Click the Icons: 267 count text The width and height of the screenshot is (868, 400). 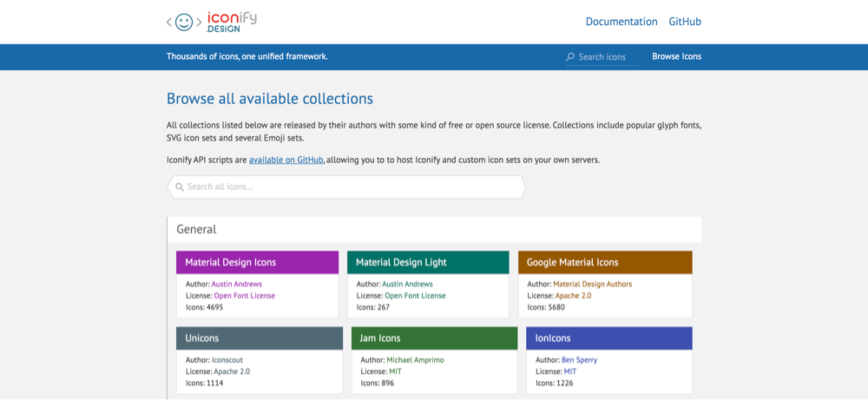372,307
